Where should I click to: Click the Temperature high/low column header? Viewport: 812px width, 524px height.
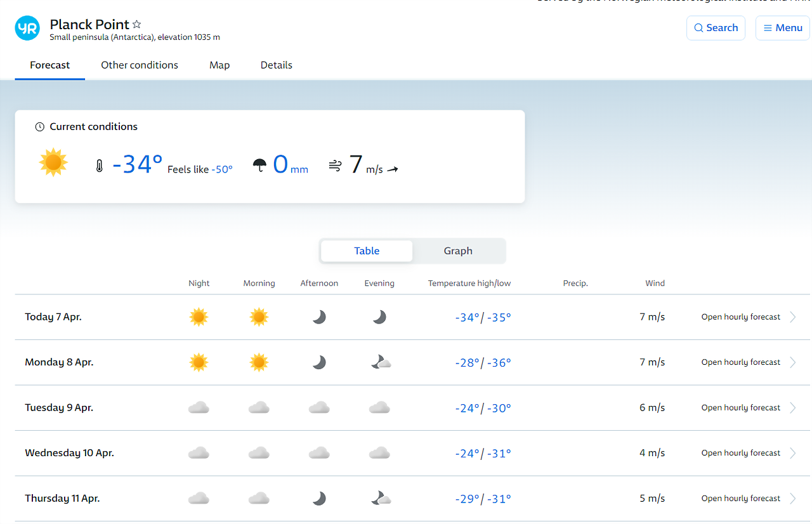coord(469,284)
